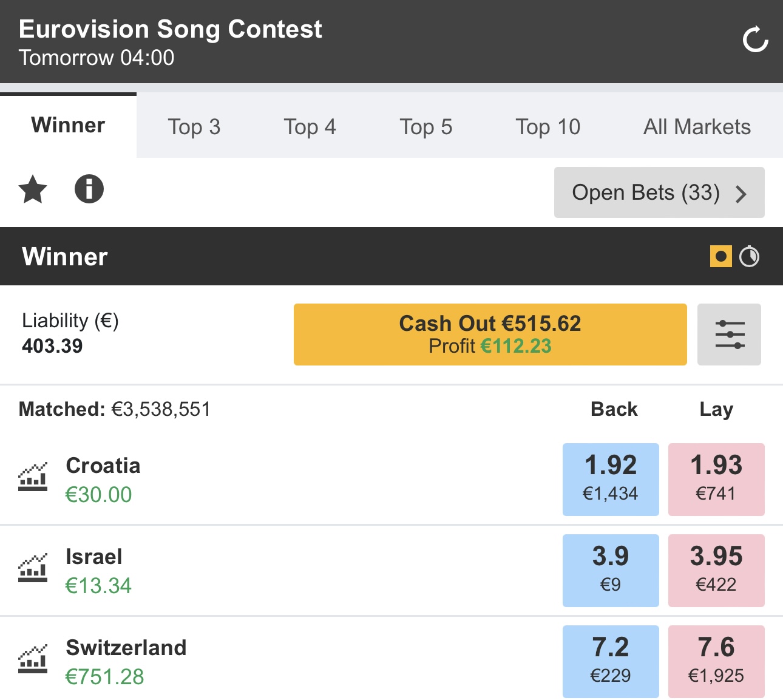Cash Out for €515.62
This screenshot has height=700, width=783.
click(x=490, y=335)
